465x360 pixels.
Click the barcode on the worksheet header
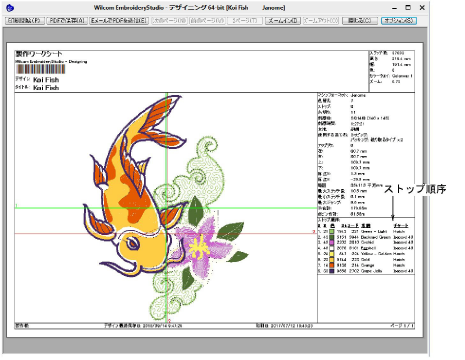41,69
